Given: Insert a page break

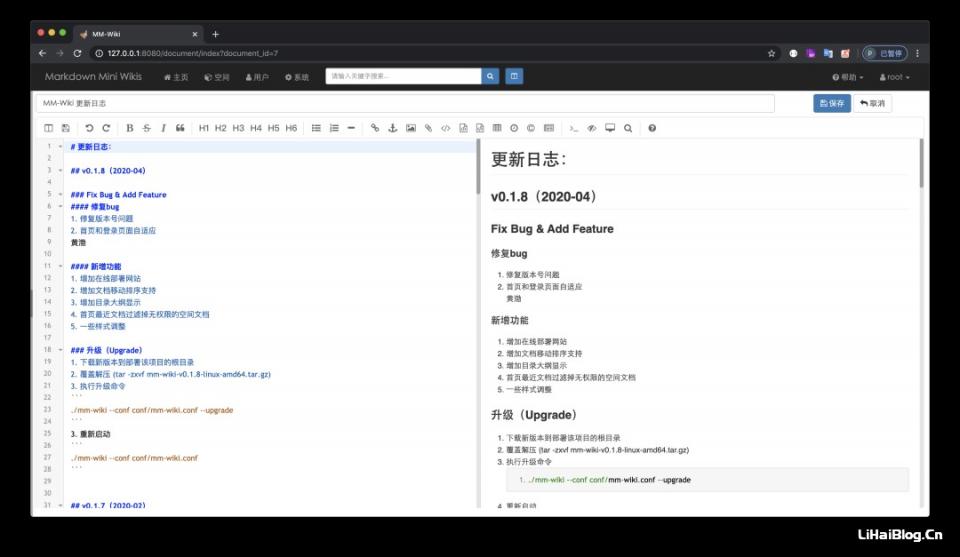Looking at the screenshot, I should 549,128.
